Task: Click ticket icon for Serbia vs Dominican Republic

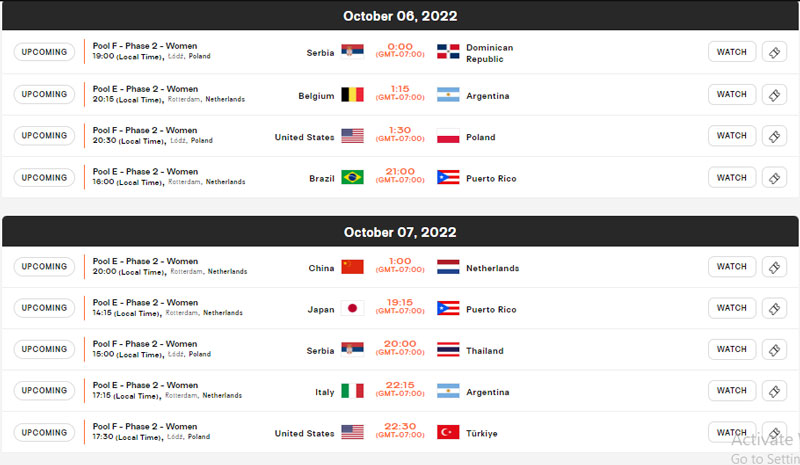Action: (x=774, y=52)
